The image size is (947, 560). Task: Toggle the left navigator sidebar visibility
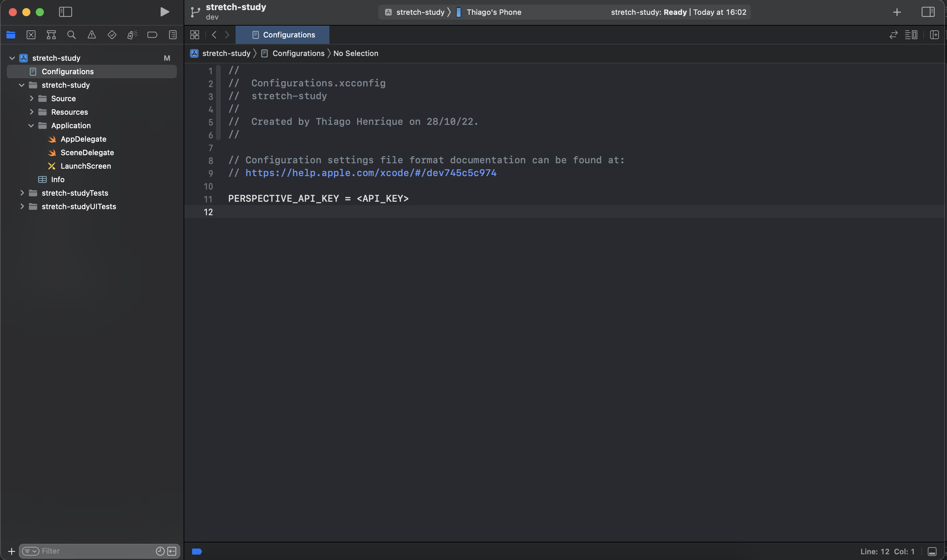(x=65, y=12)
